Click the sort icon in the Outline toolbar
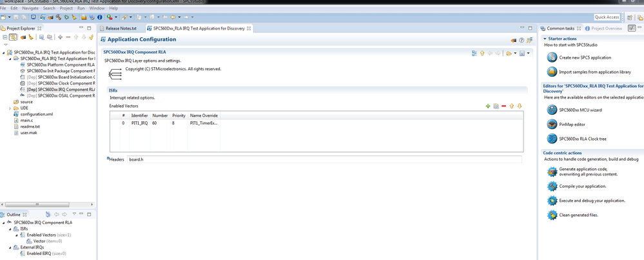This screenshot has height=260, width=644. (48, 214)
